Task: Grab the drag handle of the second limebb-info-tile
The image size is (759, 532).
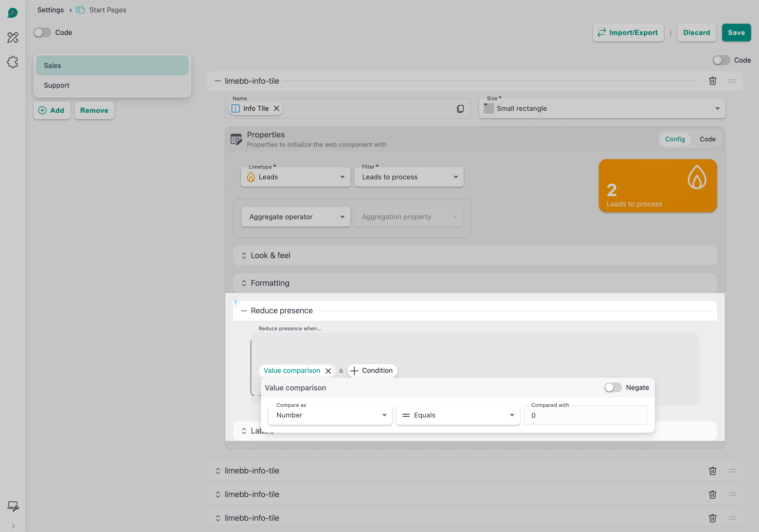Action: (x=732, y=470)
